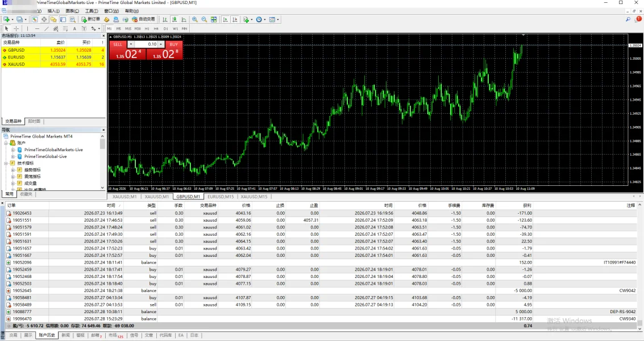
Task: Switch to line chart mode
Action: pyautogui.click(x=184, y=19)
